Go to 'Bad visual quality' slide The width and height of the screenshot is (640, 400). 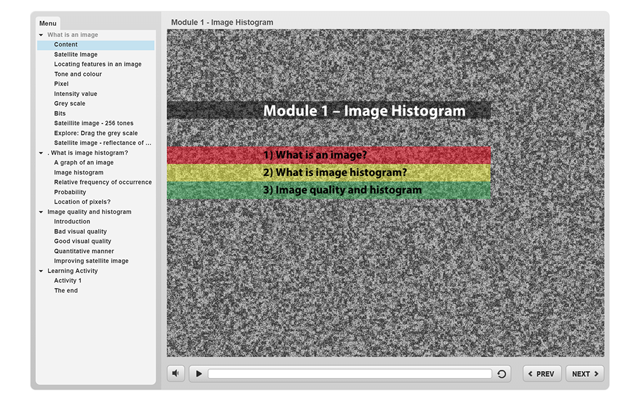pos(80,231)
